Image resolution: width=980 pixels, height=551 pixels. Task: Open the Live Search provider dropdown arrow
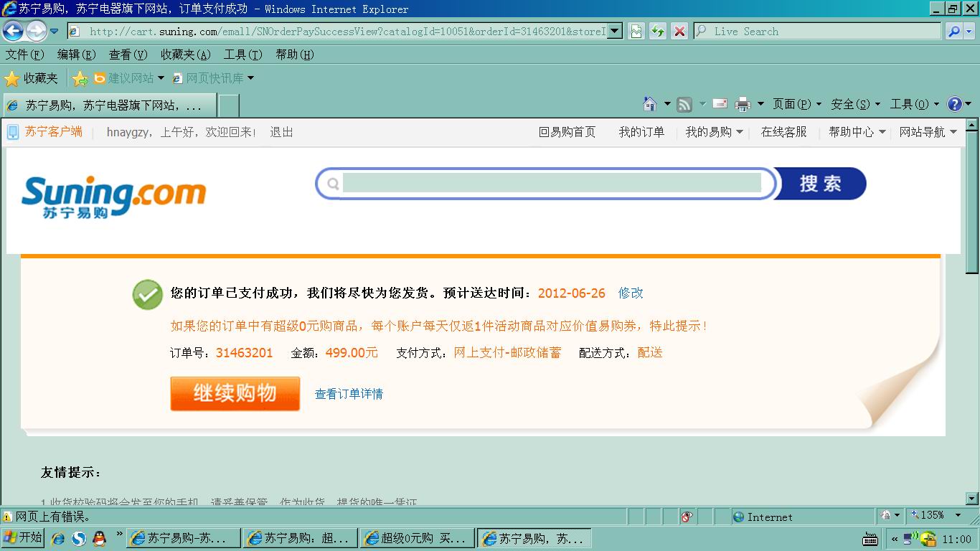969,32
